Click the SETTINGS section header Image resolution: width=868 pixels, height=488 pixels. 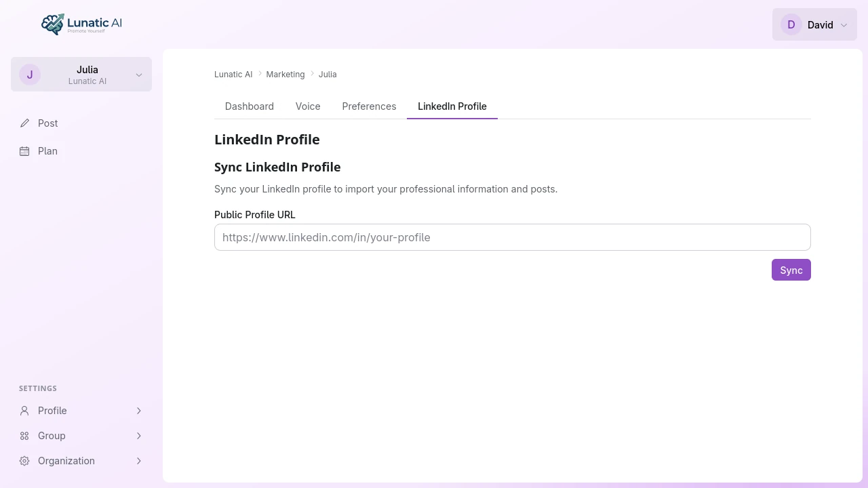[38, 388]
